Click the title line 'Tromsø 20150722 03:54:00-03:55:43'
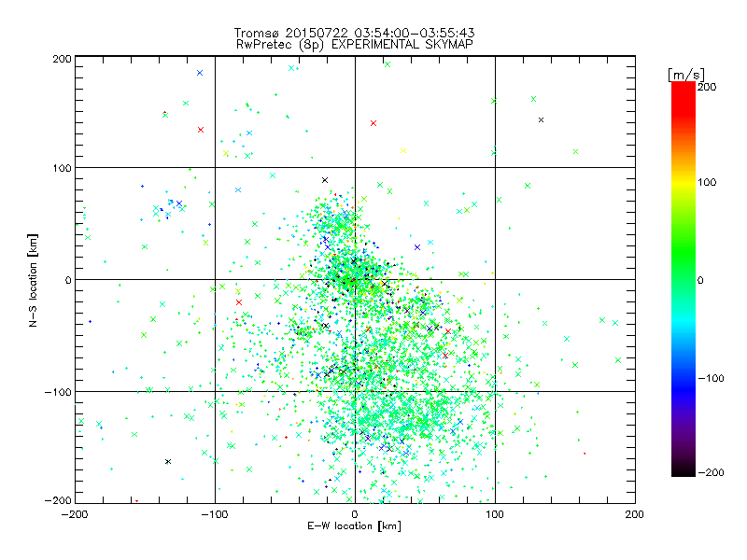Image resolution: width=747 pixels, height=560 pixels. [354, 33]
